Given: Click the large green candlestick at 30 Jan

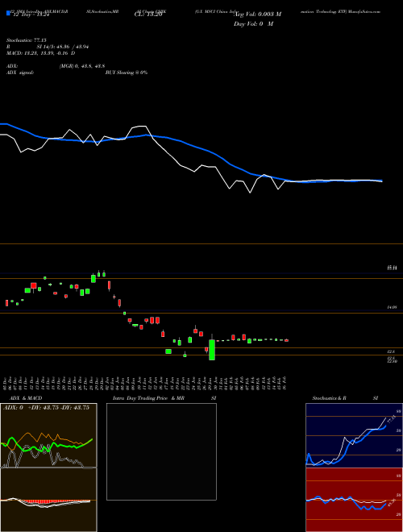Looking at the screenshot, I should point(212,350).
